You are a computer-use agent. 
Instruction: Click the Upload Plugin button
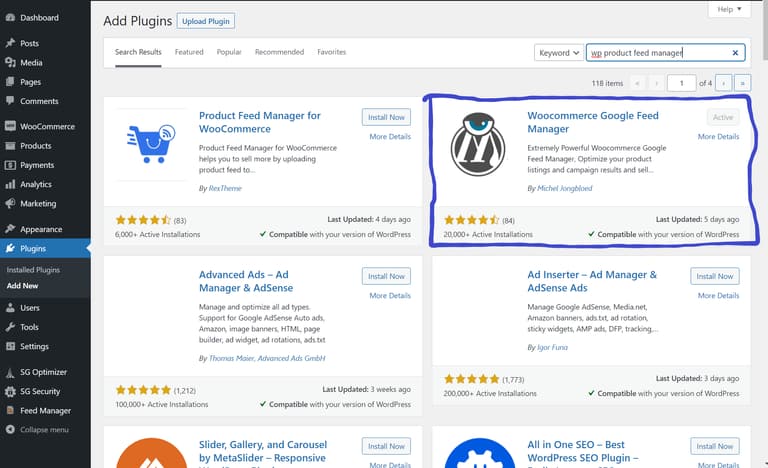[206, 21]
